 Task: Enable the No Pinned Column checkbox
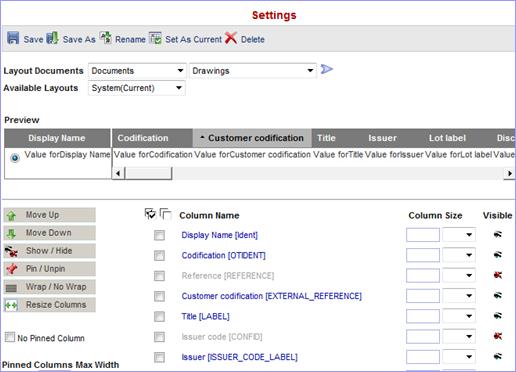click(x=10, y=337)
